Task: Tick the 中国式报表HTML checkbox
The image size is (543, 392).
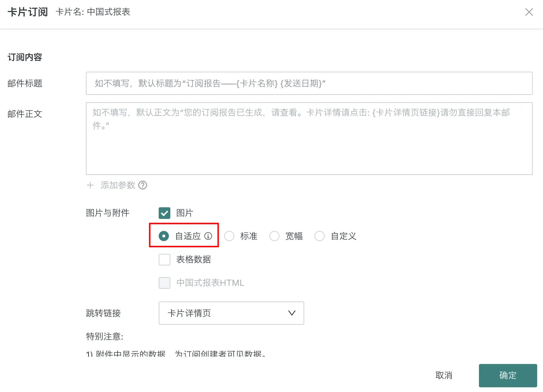Action: [165, 283]
